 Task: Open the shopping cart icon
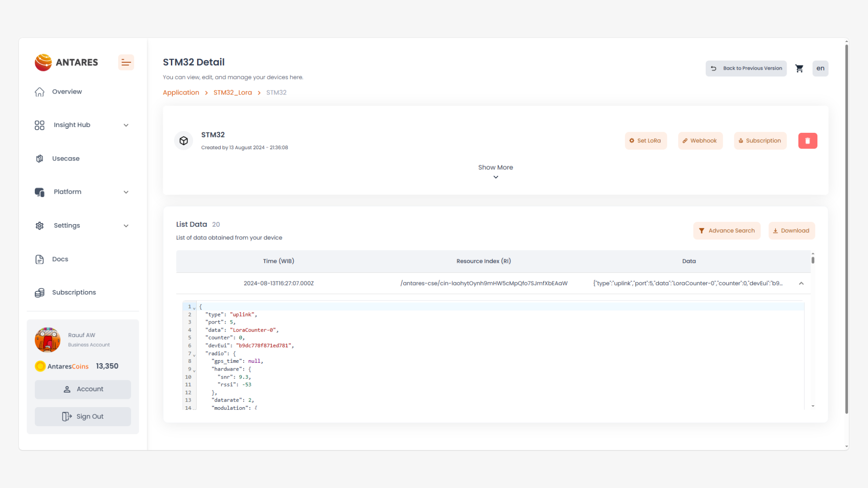(x=799, y=68)
